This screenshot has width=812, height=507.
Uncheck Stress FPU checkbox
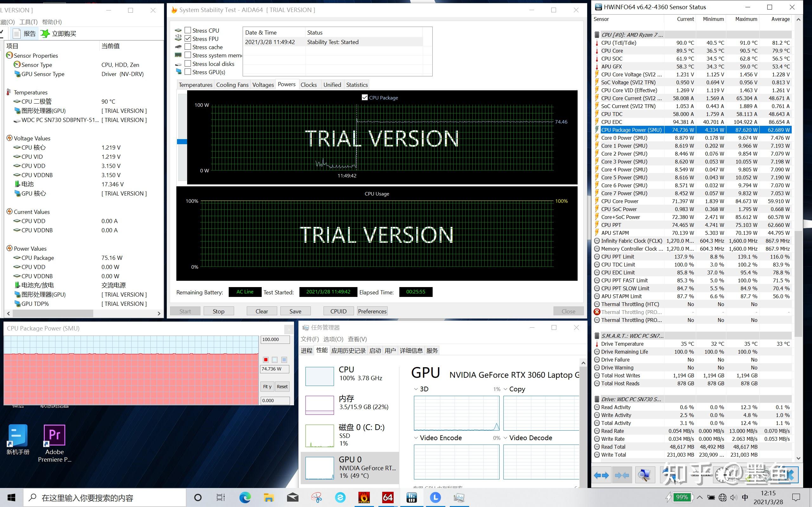[x=188, y=39]
